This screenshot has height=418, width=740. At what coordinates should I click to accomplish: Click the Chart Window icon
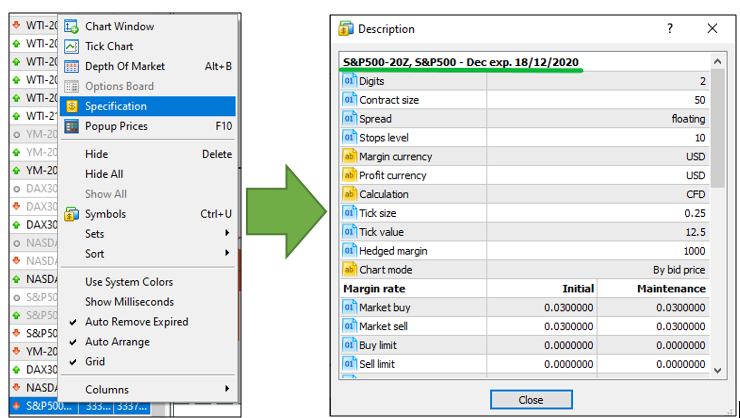coord(71,26)
